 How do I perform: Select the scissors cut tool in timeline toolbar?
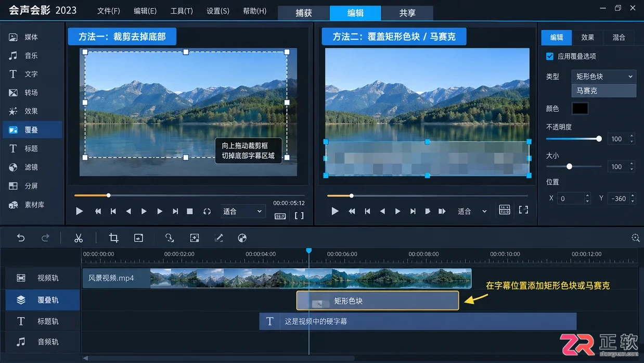(x=79, y=238)
